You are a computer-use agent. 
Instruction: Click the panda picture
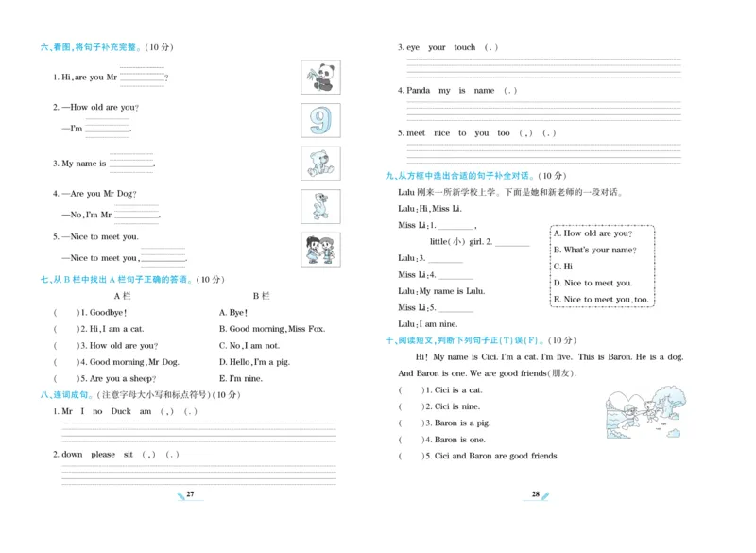pyautogui.click(x=320, y=78)
